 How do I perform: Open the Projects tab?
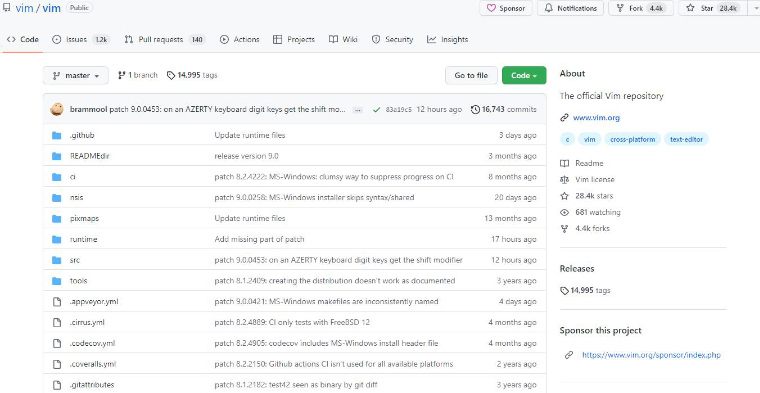click(x=294, y=40)
